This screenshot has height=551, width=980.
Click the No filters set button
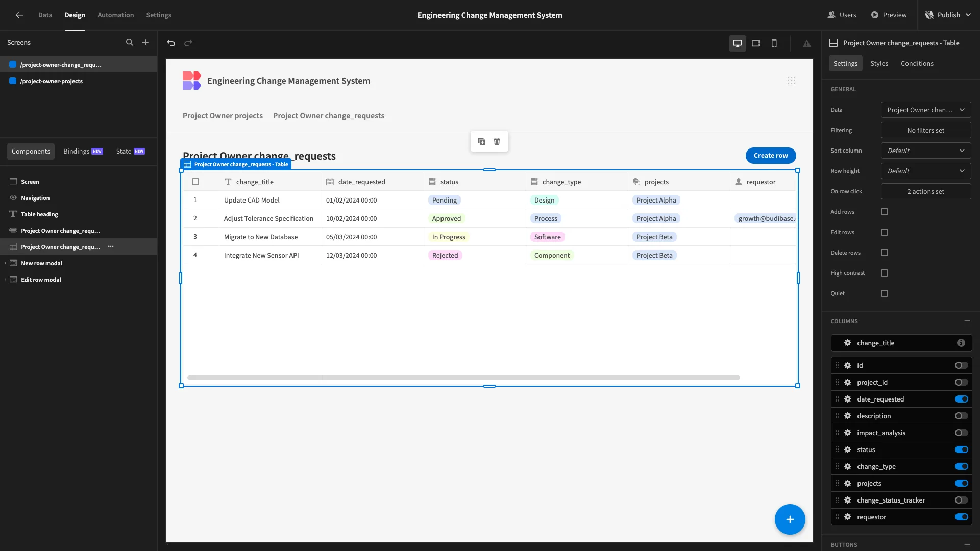[x=926, y=130]
